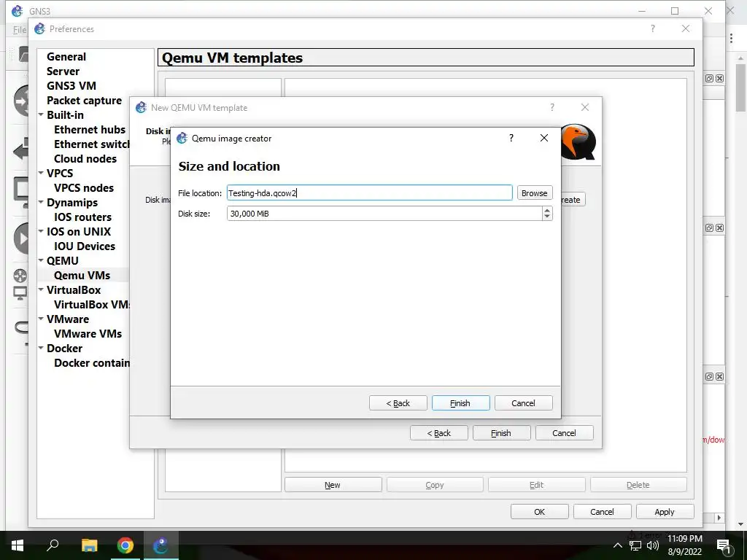Click New Qemu VM template button
Image resolution: width=747 pixels, height=560 pixels.
click(333, 485)
